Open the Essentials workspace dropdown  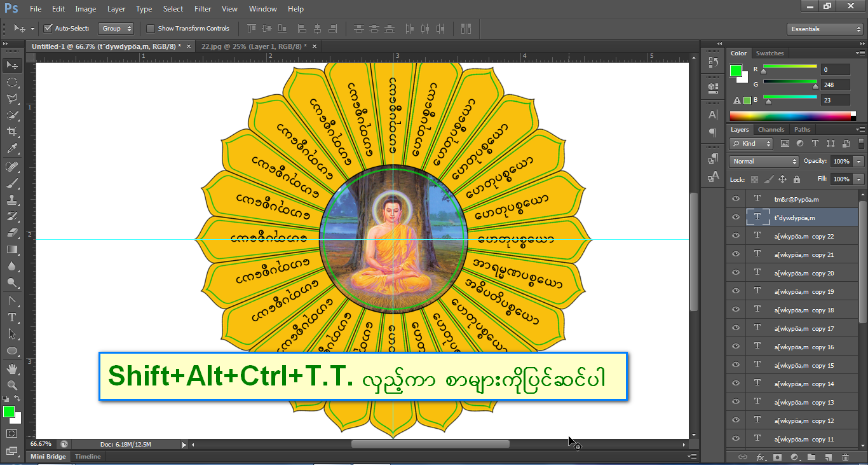tap(824, 29)
